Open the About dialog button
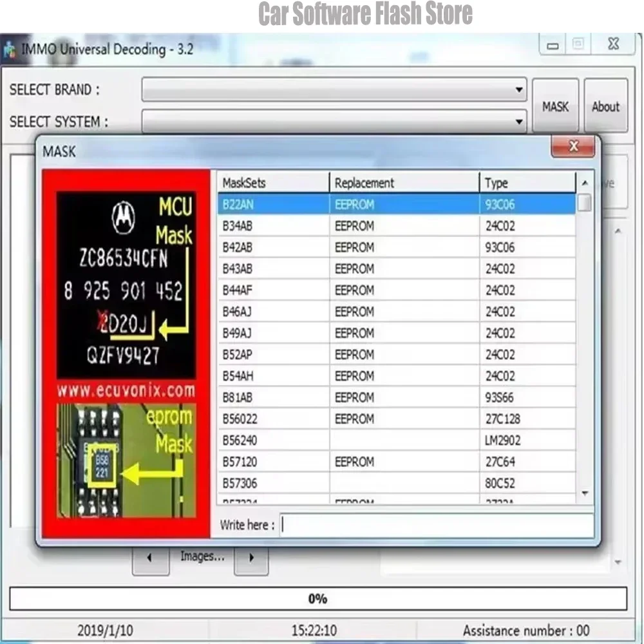 click(606, 106)
